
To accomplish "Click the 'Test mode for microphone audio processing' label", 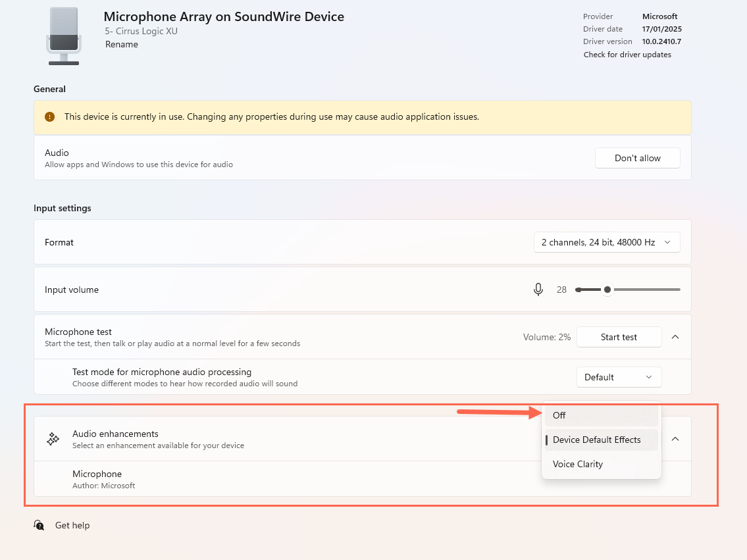I will coord(161,372).
